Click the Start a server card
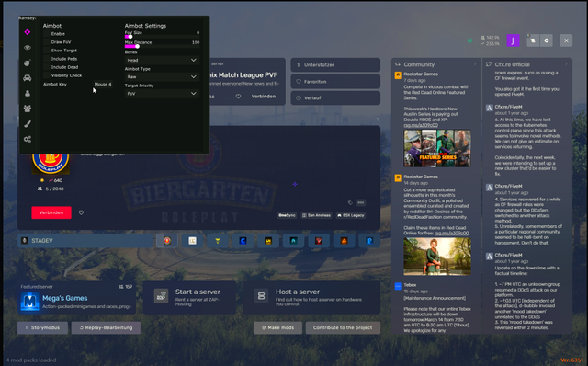 click(x=190, y=298)
